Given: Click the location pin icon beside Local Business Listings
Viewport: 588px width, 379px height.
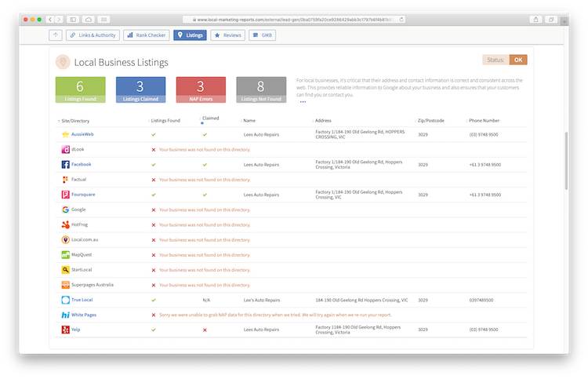Looking at the screenshot, I should pyautogui.click(x=63, y=62).
